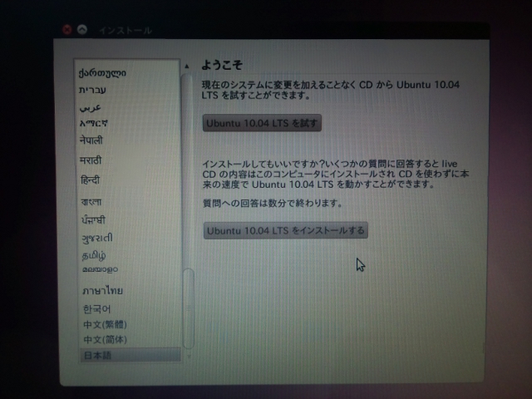Select عربي language

point(90,107)
